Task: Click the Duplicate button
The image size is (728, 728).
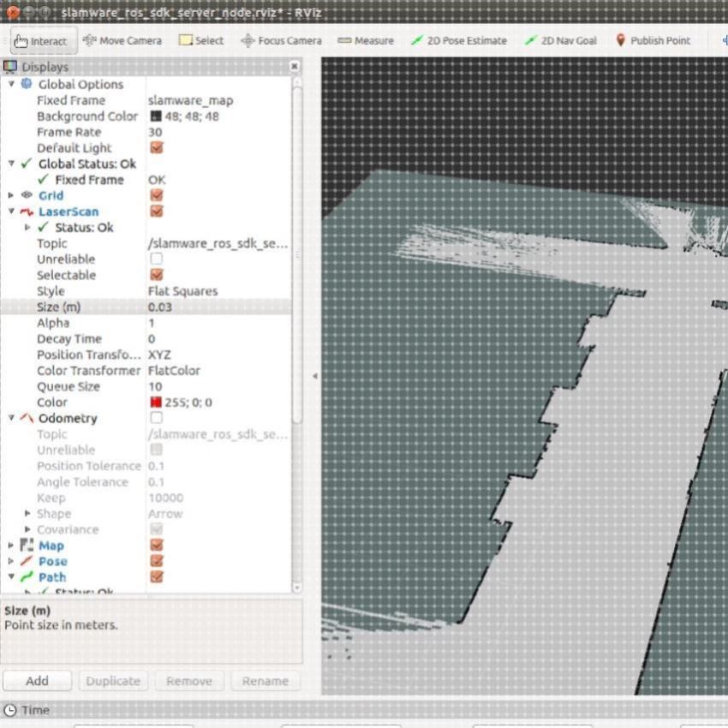Action: pyautogui.click(x=113, y=681)
